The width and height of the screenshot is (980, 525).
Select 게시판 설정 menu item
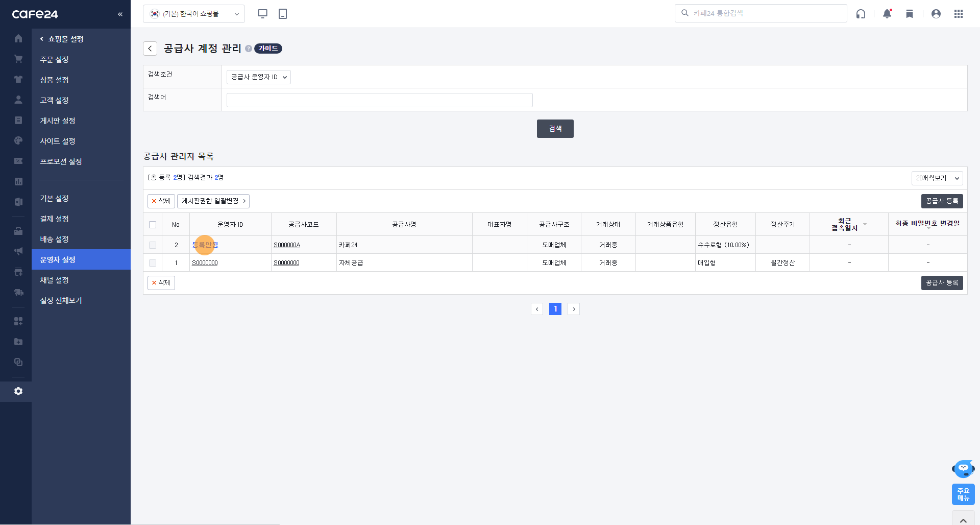(x=58, y=121)
